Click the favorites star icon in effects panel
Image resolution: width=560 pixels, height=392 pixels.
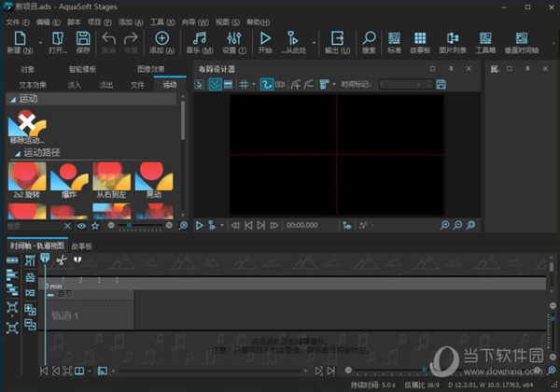coord(95,226)
